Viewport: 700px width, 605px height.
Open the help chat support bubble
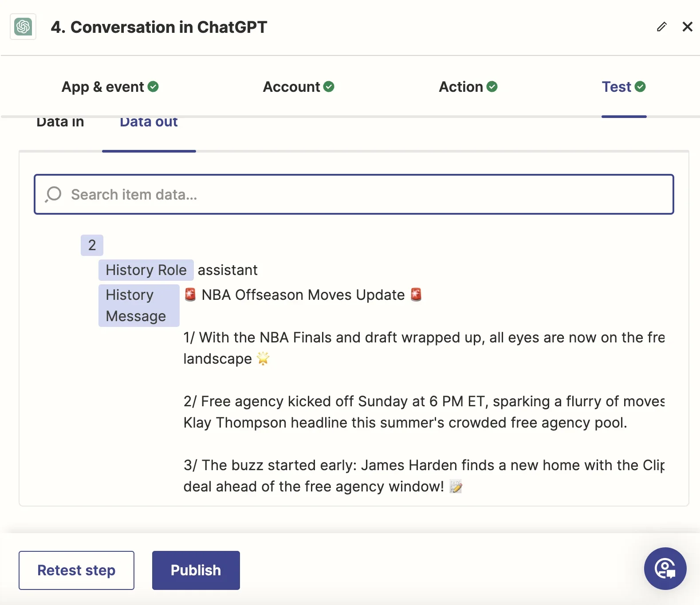tap(665, 569)
